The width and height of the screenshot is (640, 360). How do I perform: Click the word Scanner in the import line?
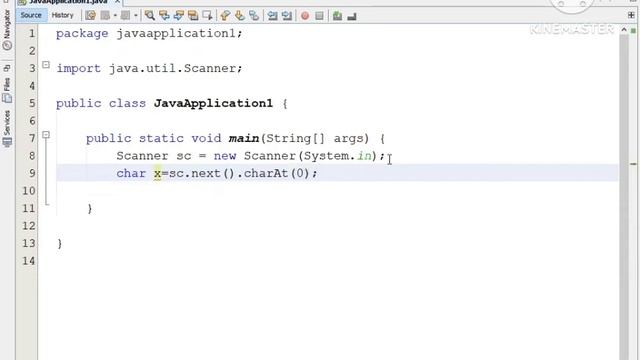pos(210,68)
